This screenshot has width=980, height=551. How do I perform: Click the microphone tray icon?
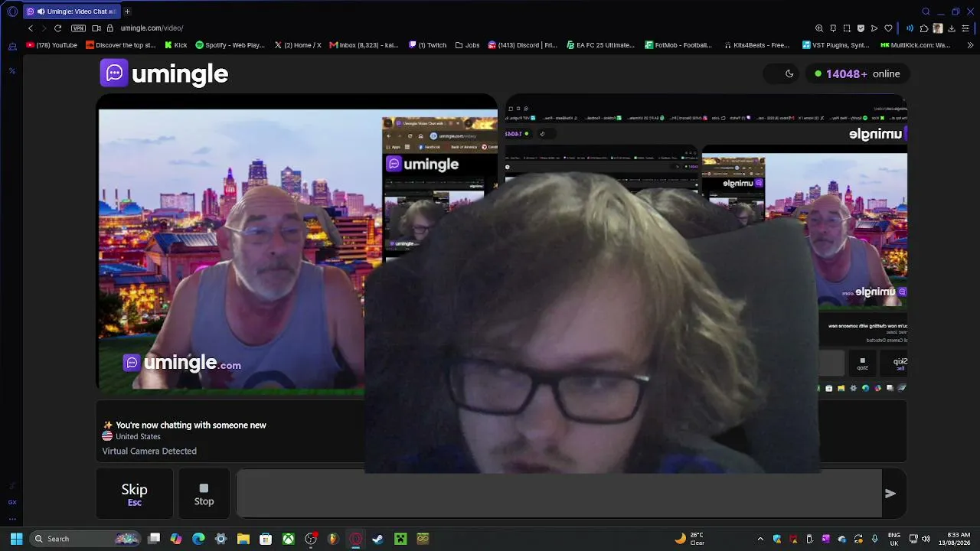pyautogui.click(x=874, y=539)
